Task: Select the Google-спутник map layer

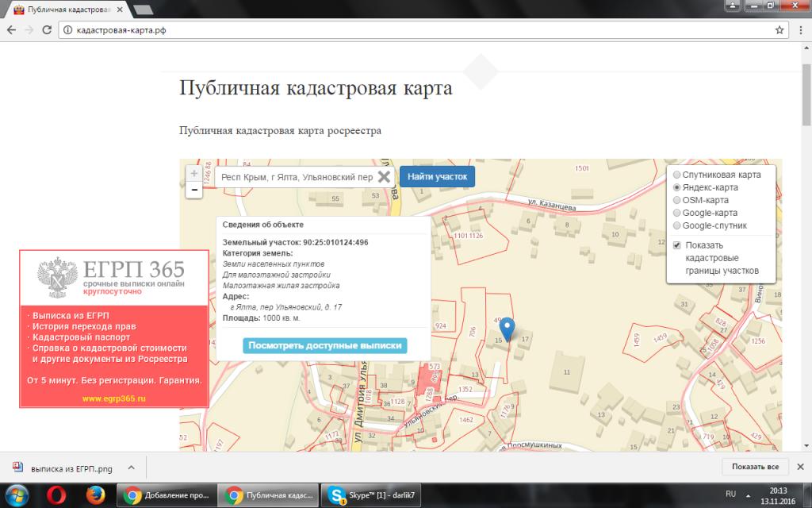Action: (677, 225)
